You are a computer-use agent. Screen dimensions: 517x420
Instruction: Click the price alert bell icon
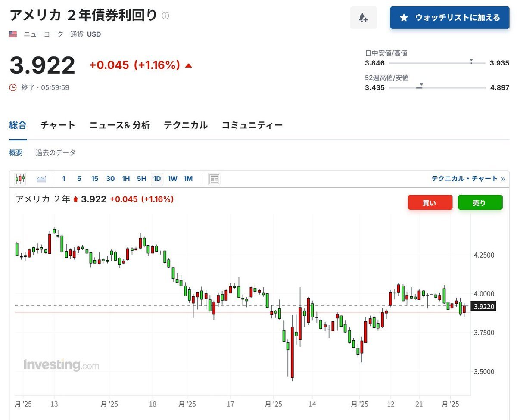(x=363, y=18)
